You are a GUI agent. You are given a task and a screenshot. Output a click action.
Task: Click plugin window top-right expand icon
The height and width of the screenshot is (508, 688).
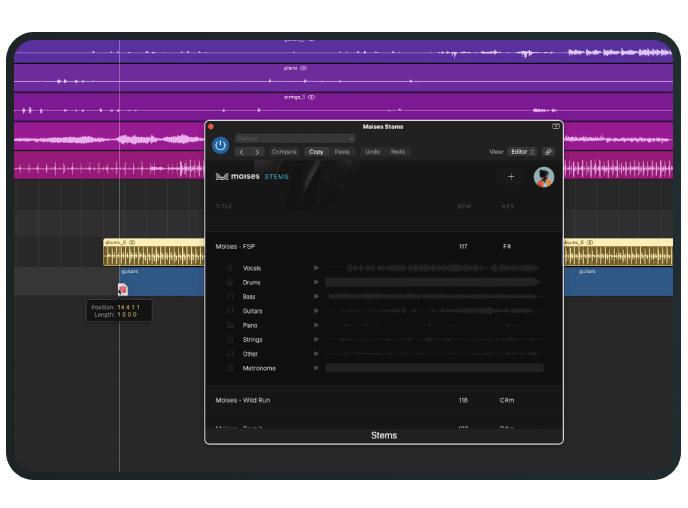555,126
